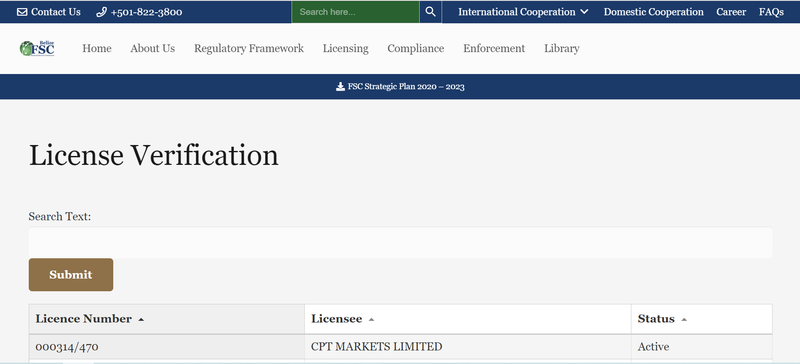Click the Search Text input field
The width and height of the screenshot is (800, 364).
click(x=401, y=242)
